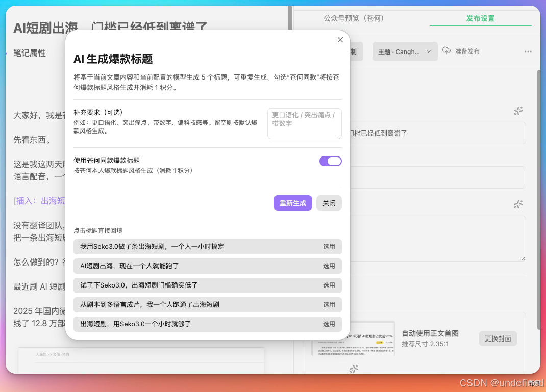Click AI sparkle icon above the title field
The image size is (546, 392).
click(518, 111)
